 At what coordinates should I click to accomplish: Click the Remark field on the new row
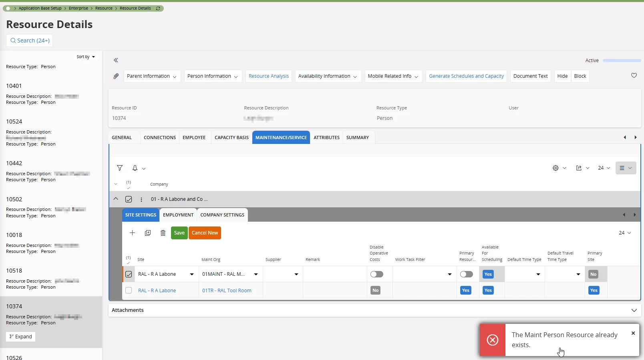(x=335, y=274)
